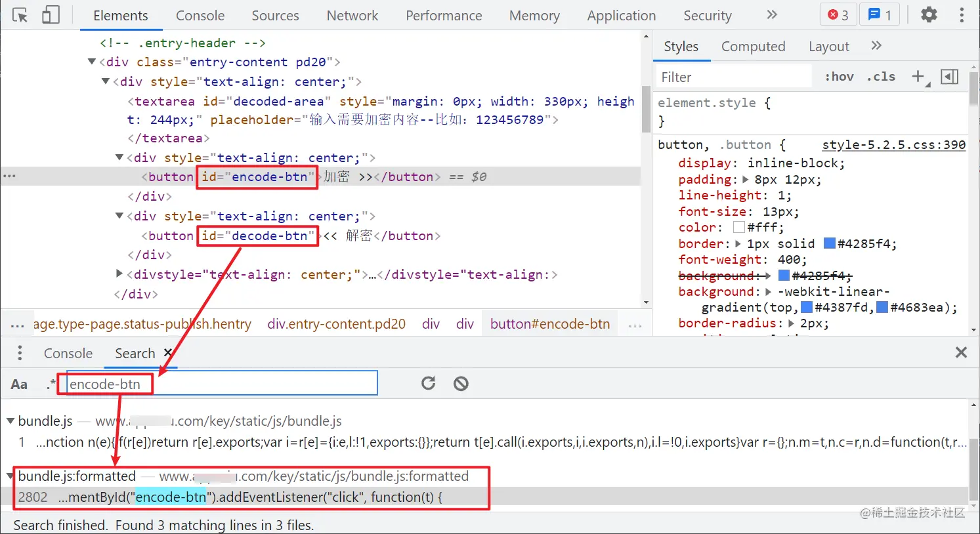
Task: Switch to the drawer Console tab
Action: [68, 353]
